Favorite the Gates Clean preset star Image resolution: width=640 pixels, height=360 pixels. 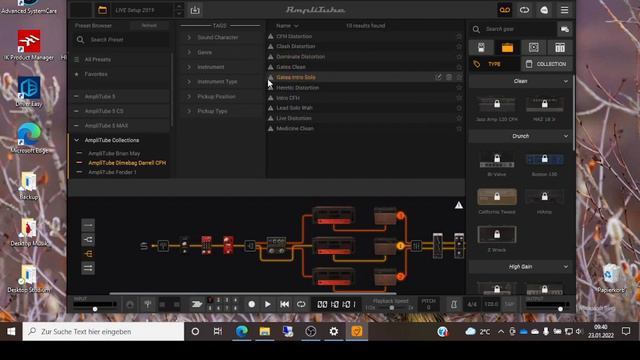click(459, 67)
